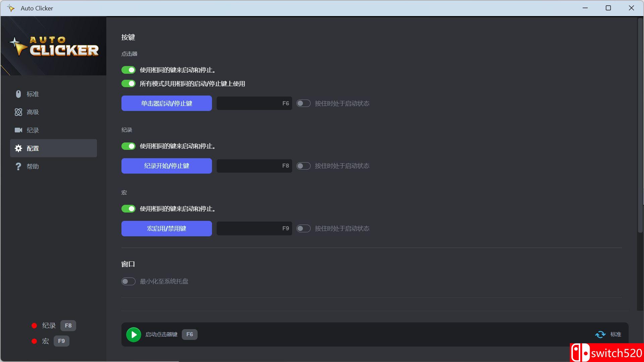Enable 按住时处于启动状态 for the F6 hotkey
Image resolution: width=644 pixels, height=362 pixels.
click(303, 103)
